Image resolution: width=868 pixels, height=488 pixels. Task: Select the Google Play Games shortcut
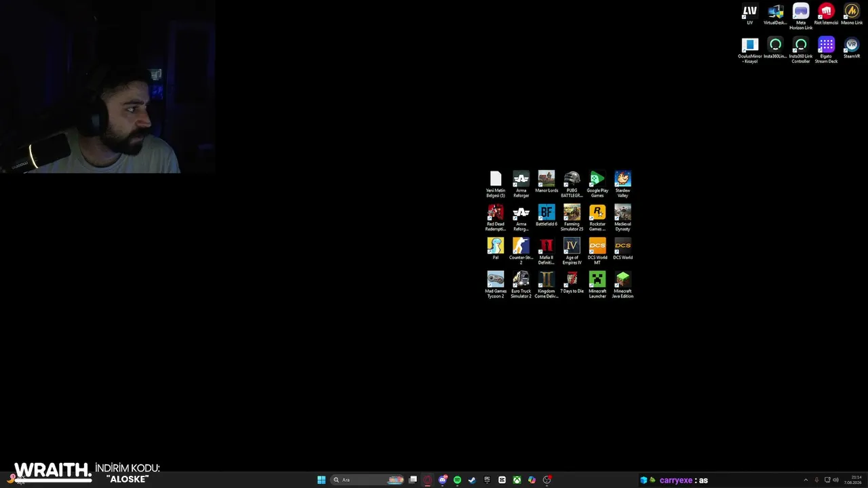click(597, 184)
